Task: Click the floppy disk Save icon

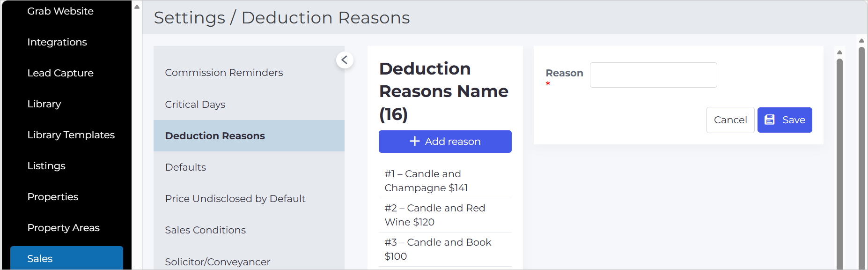Action: 770,120
